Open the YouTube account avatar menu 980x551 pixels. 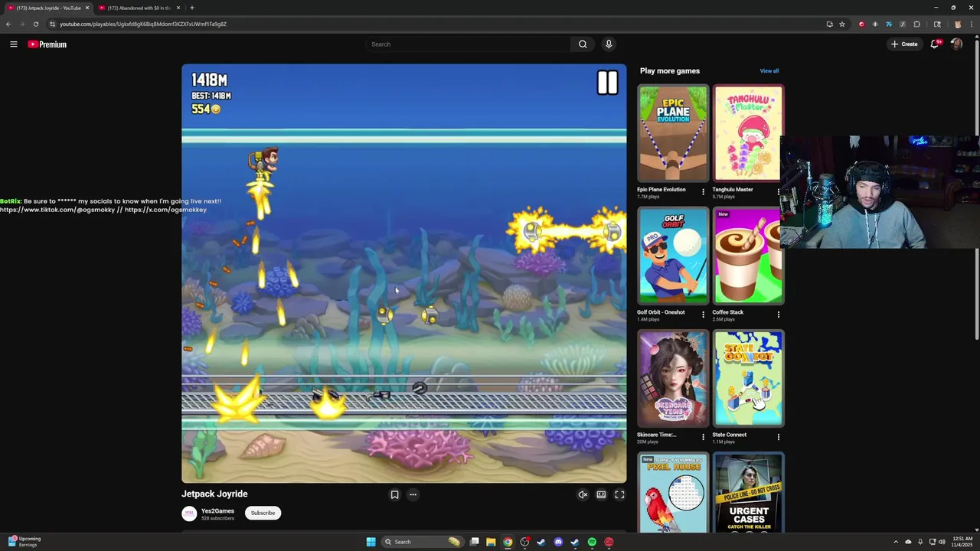[x=956, y=44]
